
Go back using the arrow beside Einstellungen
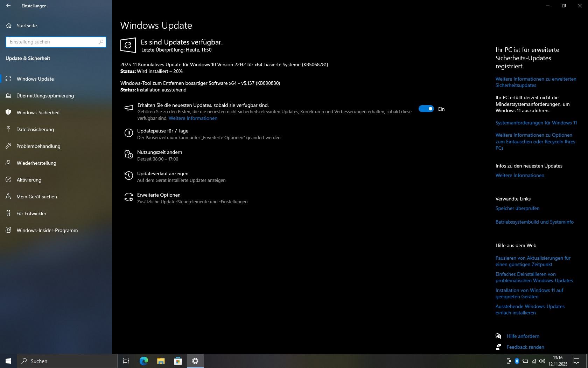(8, 6)
